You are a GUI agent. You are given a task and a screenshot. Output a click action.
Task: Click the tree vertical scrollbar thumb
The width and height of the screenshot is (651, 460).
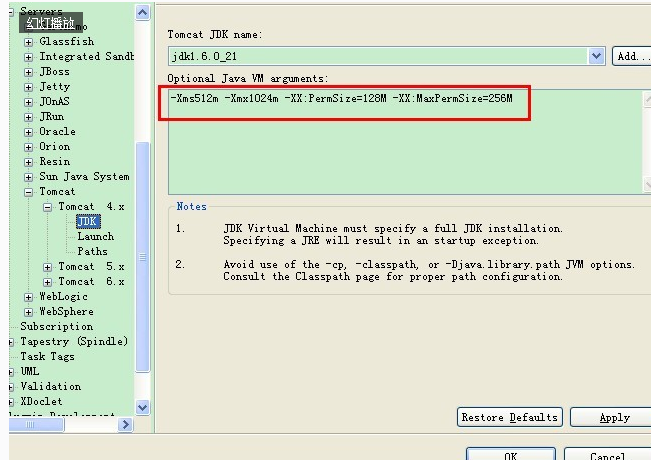142,257
